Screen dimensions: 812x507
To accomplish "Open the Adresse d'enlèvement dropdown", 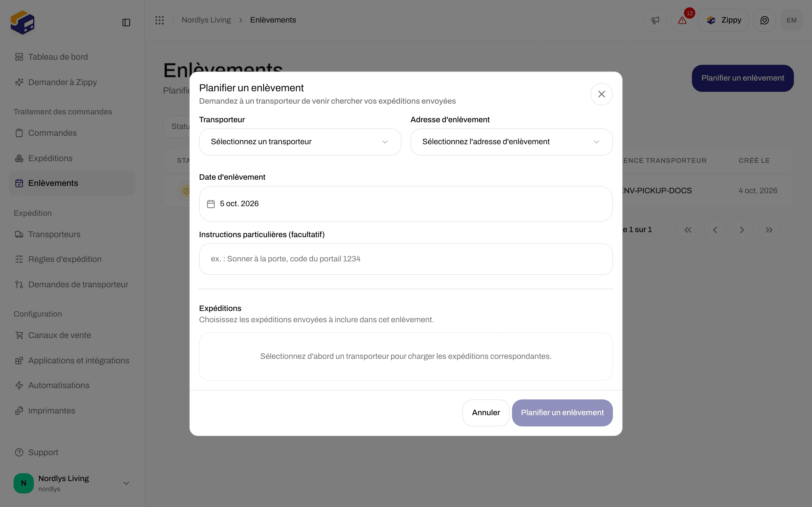I will point(511,142).
